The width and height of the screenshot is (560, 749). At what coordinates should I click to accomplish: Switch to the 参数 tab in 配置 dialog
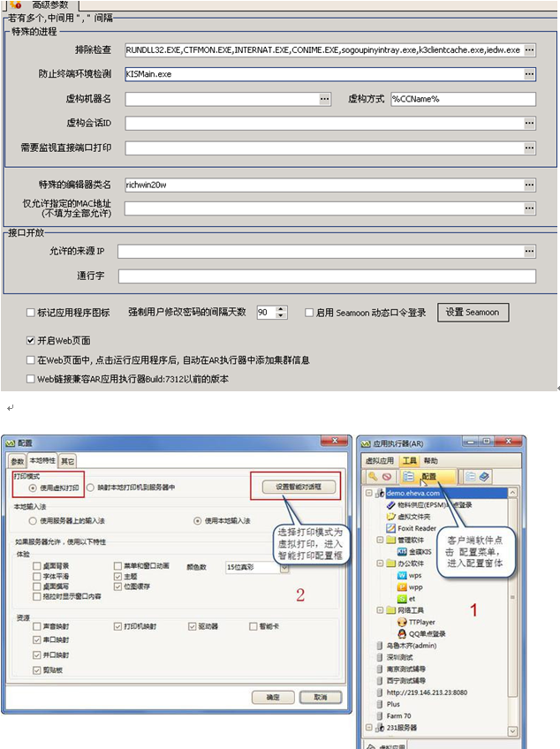pos(18,461)
